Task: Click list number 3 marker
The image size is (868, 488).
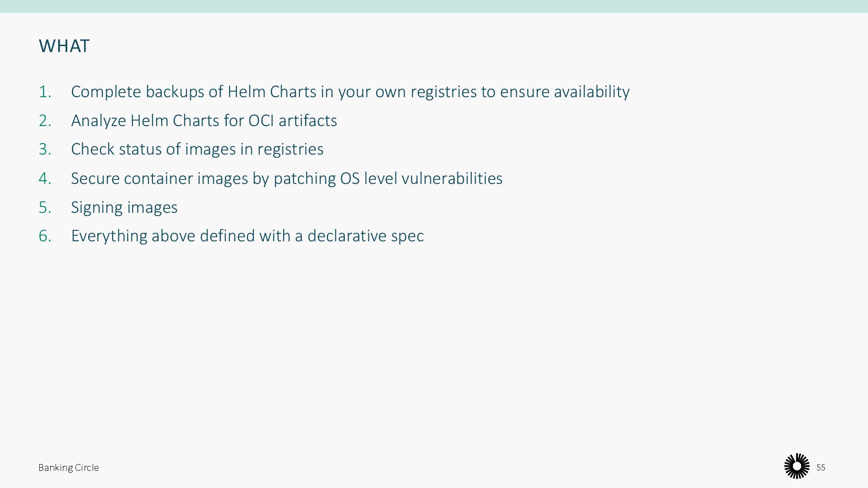Action: click(x=45, y=149)
